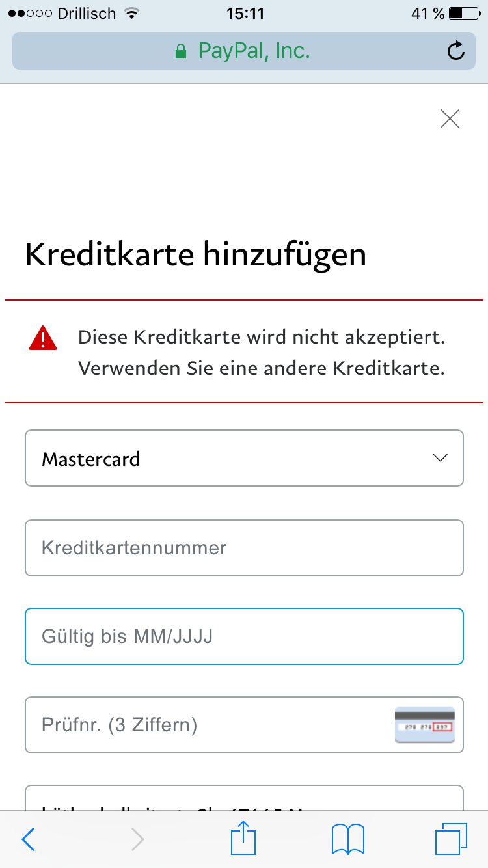Screen dimensions: 488x868
Task: Tap the battery indicator icon
Action: point(465,14)
